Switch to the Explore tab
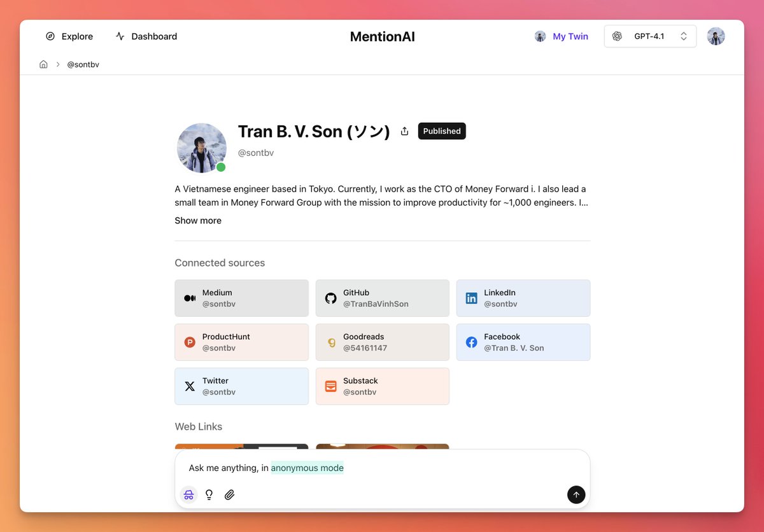Image resolution: width=764 pixels, height=532 pixels. pos(69,36)
